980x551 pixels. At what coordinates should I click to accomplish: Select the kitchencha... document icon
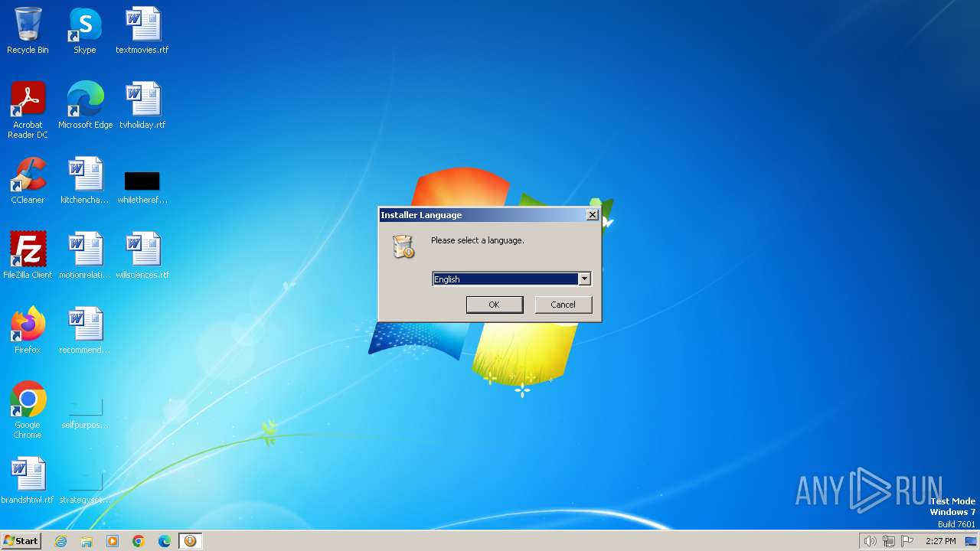[x=85, y=181]
